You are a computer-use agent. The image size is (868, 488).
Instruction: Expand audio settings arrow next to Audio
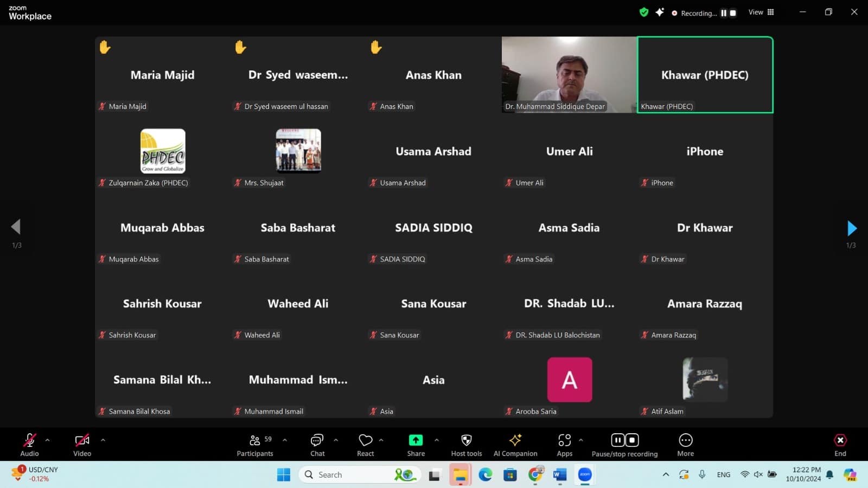[48, 440]
